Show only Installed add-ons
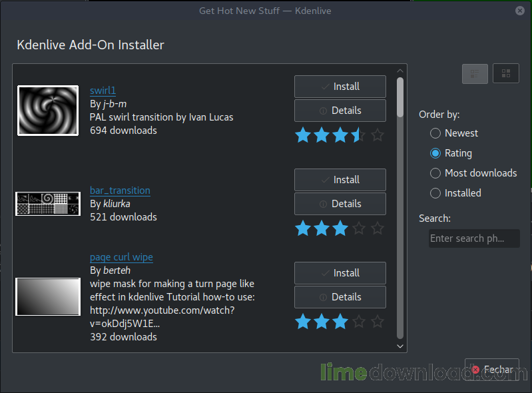 pyautogui.click(x=435, y=193)
